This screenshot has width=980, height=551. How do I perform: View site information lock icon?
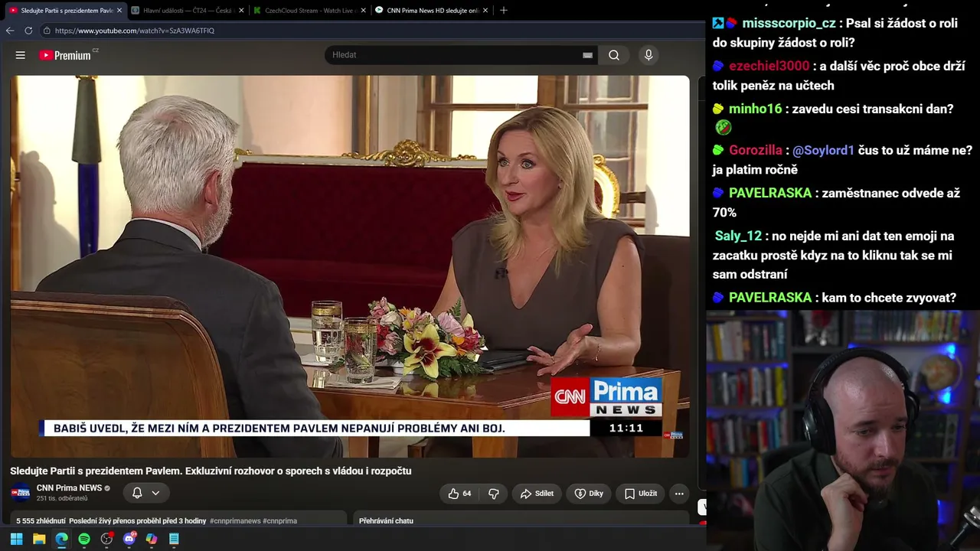tap(47, 31)
